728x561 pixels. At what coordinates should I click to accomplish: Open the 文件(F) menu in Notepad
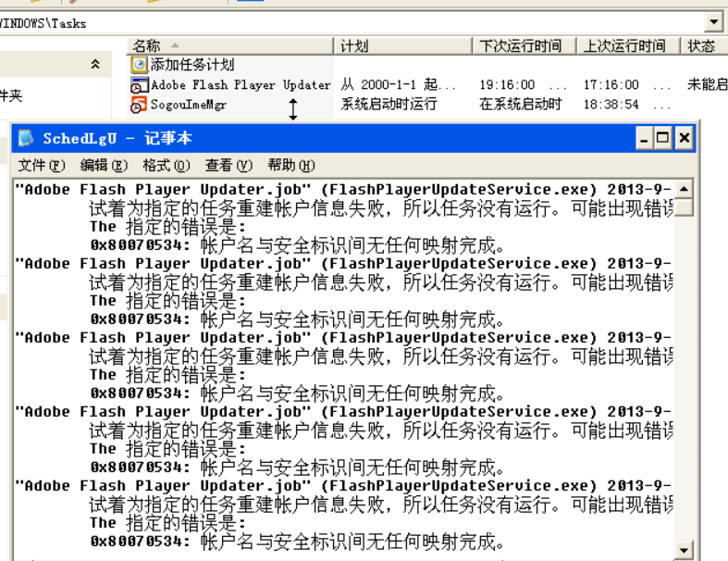click(42, 166)
